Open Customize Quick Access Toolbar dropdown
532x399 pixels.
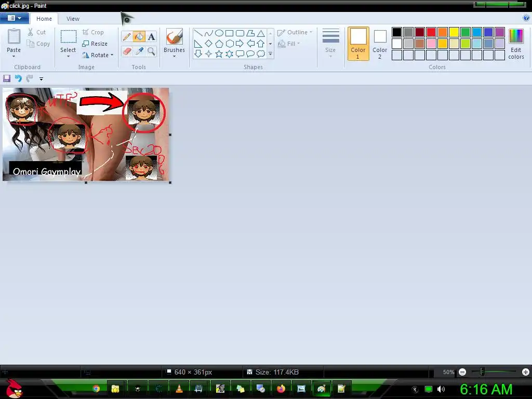click(41, 79)
